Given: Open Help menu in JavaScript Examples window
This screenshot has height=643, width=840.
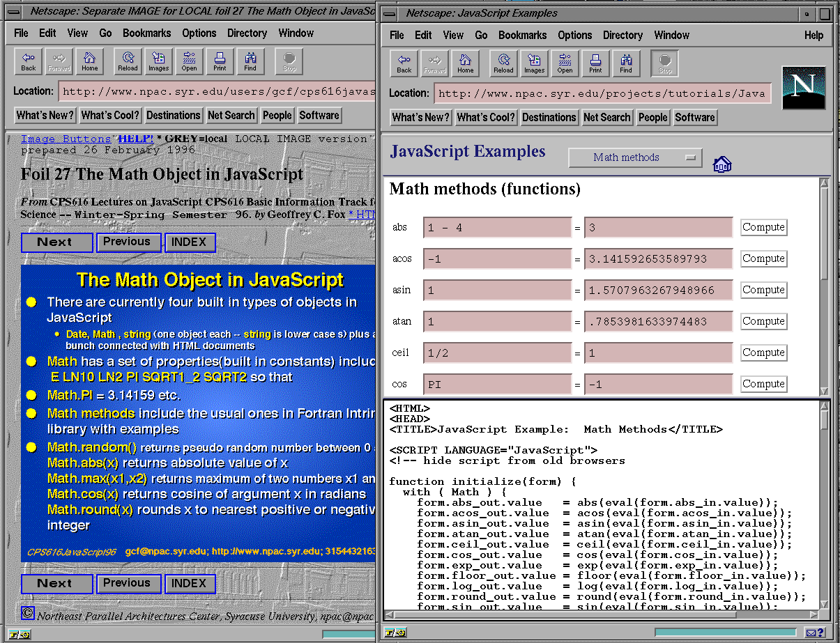Looking at the screenshot, I should coord(814,35).
